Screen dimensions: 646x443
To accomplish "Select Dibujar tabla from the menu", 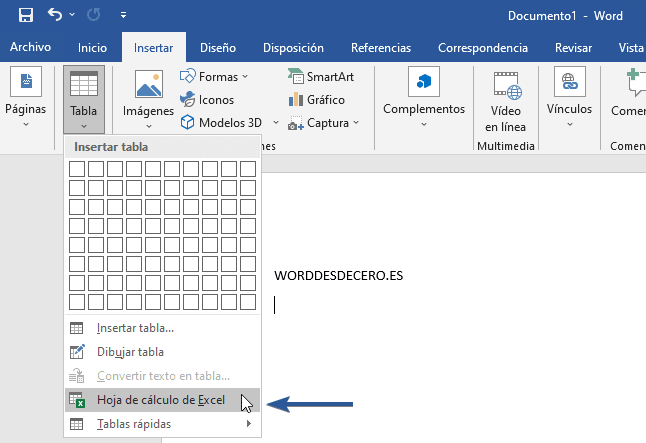I will tap(163, 352).
